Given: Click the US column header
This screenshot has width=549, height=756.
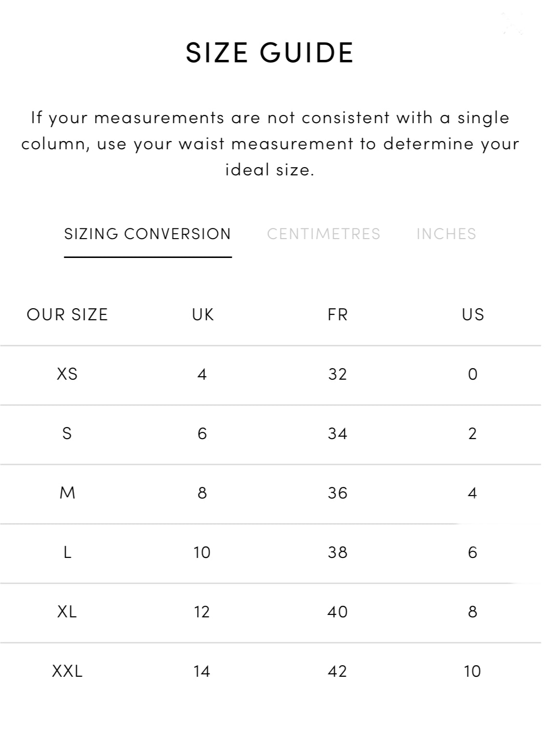Looking at the screenshot, I should tap(473, 314).
